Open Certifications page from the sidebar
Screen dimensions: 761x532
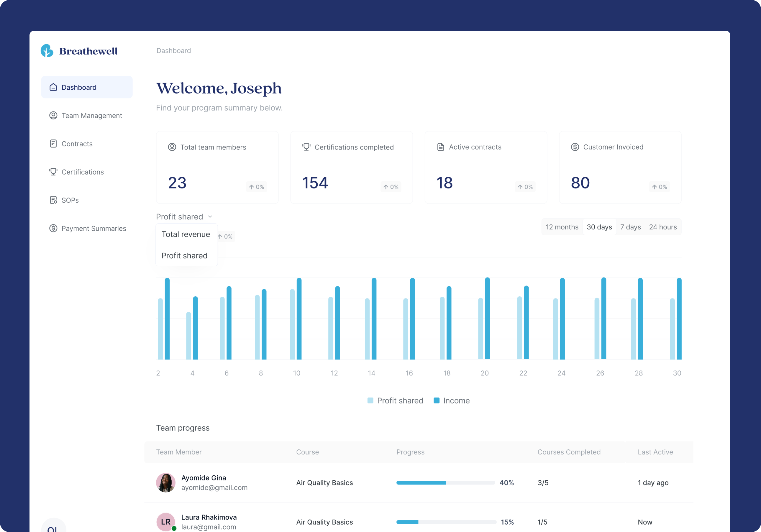click(x=87, y=172)
